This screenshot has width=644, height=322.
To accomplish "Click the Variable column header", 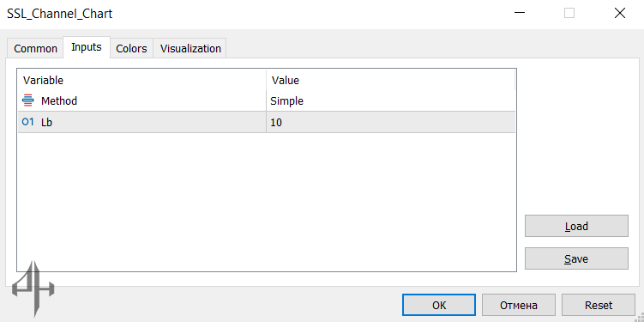I will tap(141, 80).
